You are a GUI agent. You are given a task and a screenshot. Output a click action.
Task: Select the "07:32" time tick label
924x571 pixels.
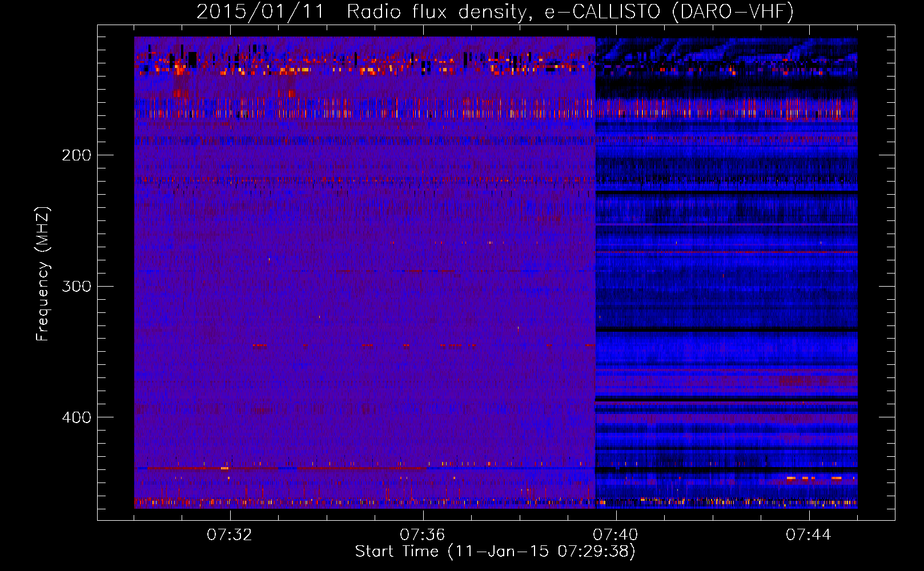click(x=230, y=534)
